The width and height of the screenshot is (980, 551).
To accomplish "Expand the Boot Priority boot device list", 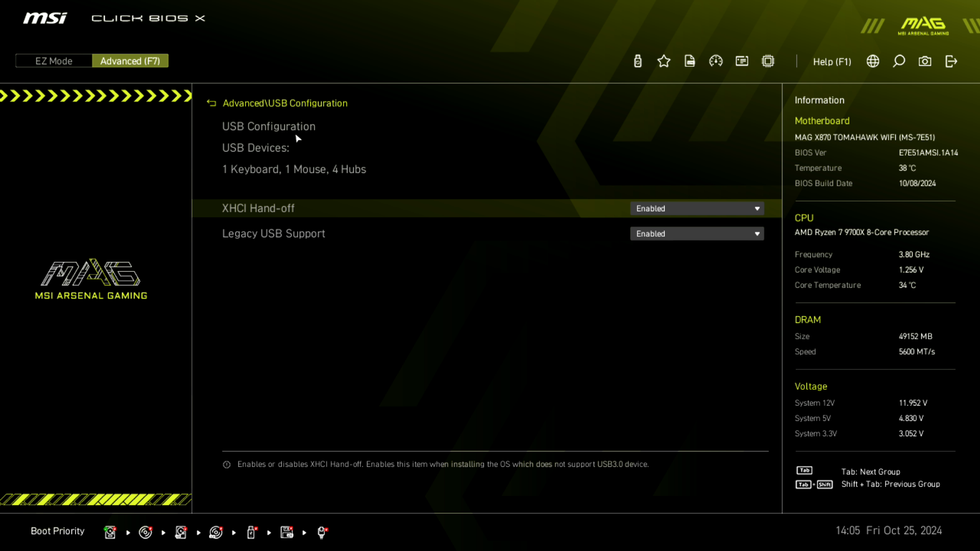I will (x=57, y=531).
